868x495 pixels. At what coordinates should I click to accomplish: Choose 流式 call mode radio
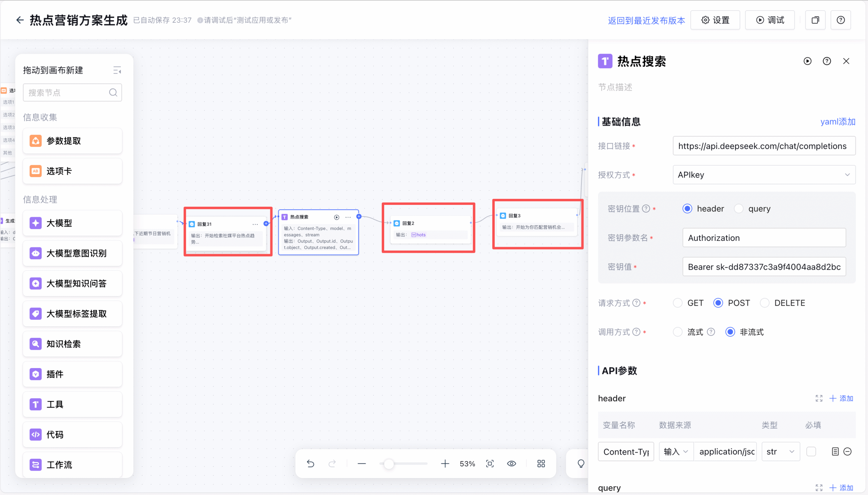[677, 332]
